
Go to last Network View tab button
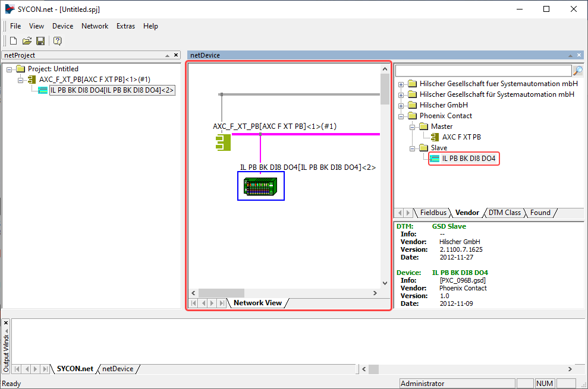click(222, 303)
